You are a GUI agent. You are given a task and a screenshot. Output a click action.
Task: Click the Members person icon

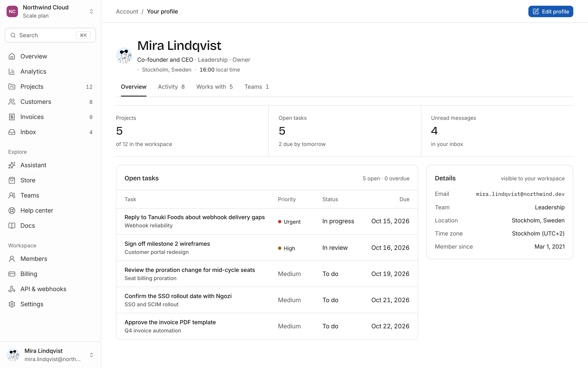coord(12,258)
